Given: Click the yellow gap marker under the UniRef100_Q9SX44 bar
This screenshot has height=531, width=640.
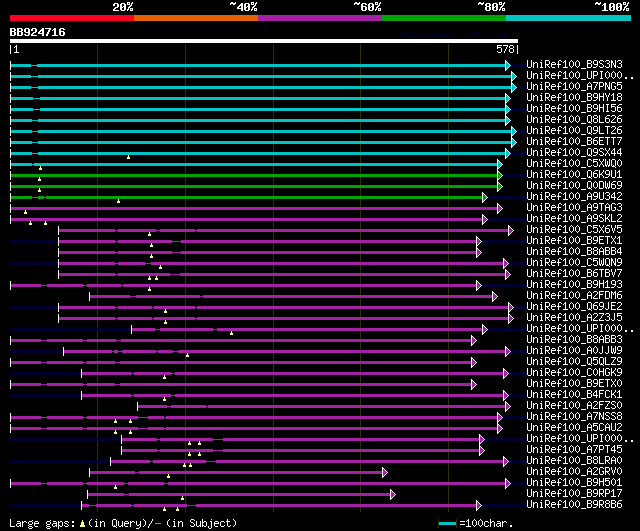Looking at the screenshot, I should 128,157.
